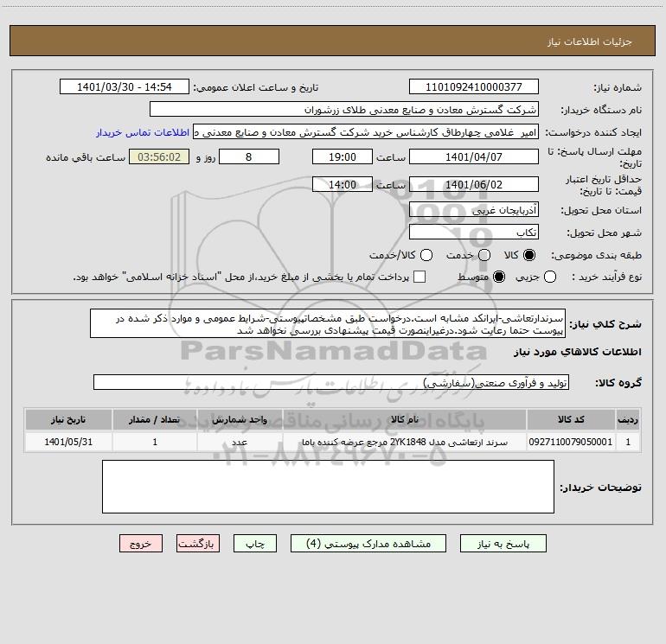
Task: Click the validity time field 14:00
Action: [343, 185]
